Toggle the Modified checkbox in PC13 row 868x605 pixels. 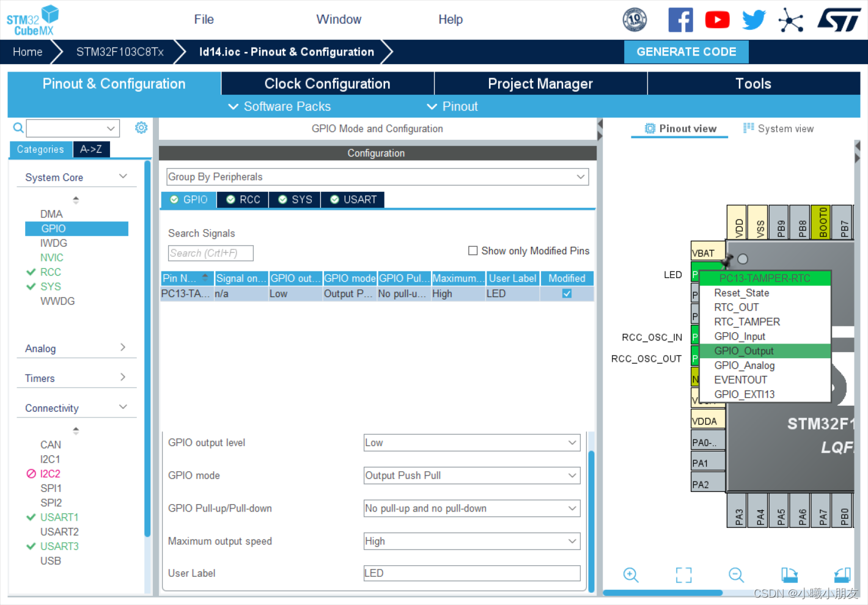click(567, 293)
